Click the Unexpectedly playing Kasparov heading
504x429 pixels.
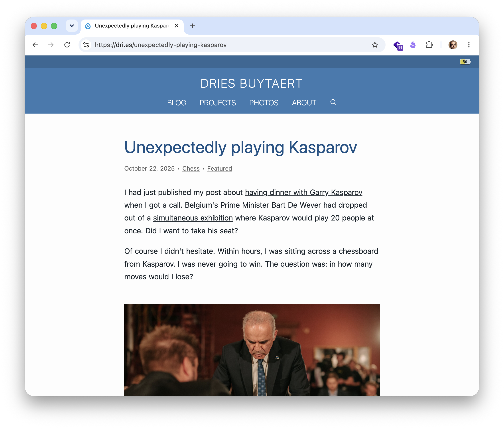[x=240, y=147]
